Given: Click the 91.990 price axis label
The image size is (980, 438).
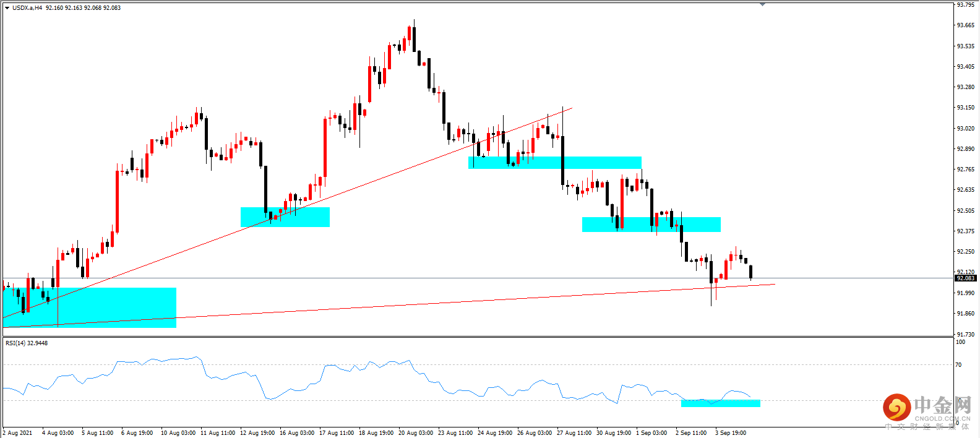Looking at the screenshot, I should (965, 293).
